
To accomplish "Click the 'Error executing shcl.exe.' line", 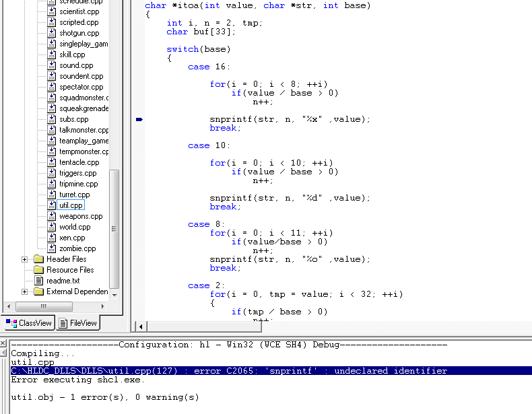I will coord(77,380).
